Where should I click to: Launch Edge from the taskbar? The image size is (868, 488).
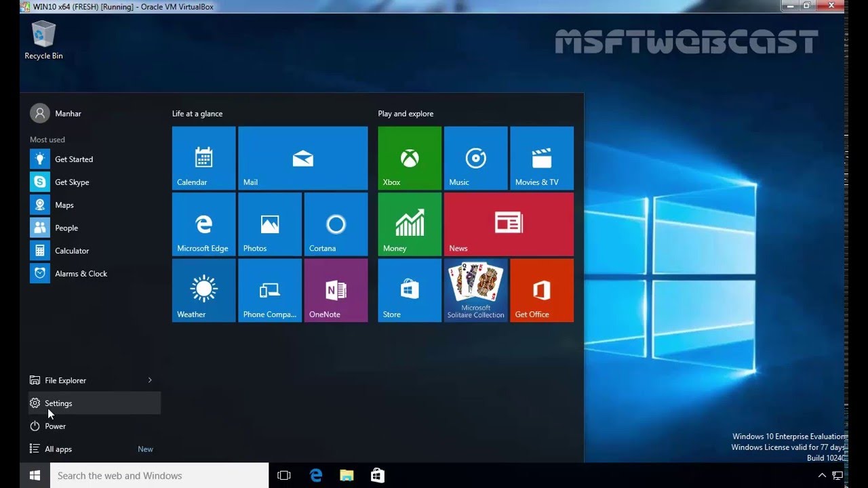(316, 476)
